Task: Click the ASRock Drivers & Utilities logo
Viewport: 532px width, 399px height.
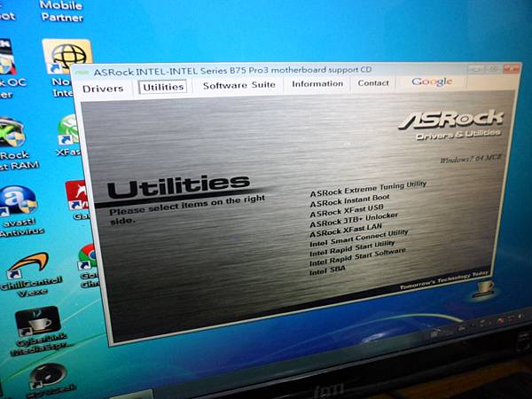Action: pos(451,124)
